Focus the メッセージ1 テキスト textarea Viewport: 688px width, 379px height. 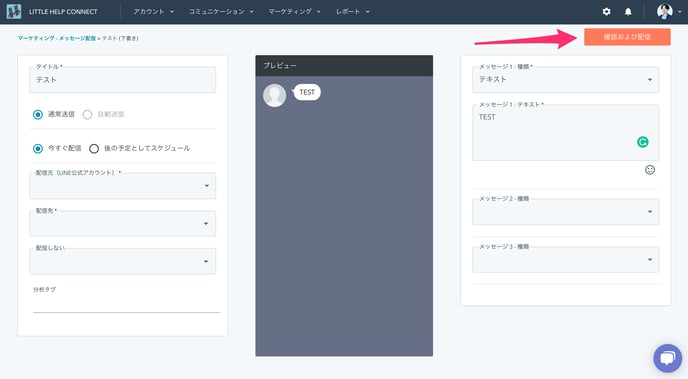click(566, 132)
